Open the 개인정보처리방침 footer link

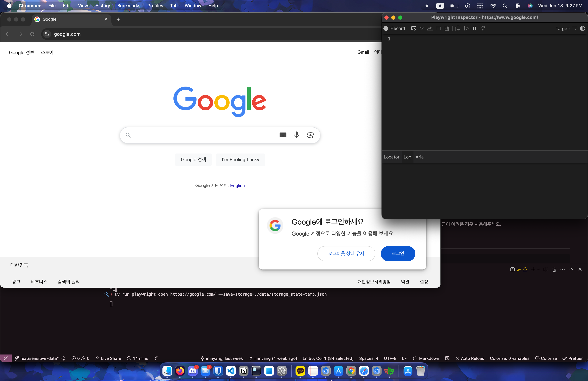pyautogui.click(x=374, y=282)
